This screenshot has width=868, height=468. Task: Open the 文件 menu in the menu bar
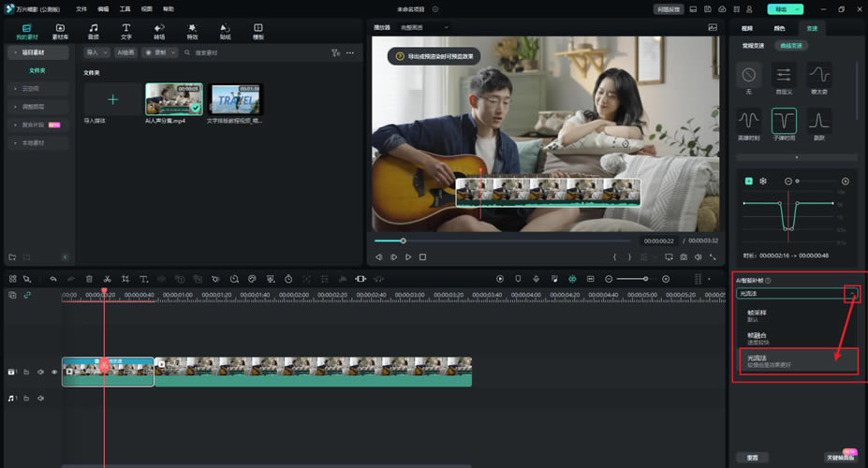81,8
